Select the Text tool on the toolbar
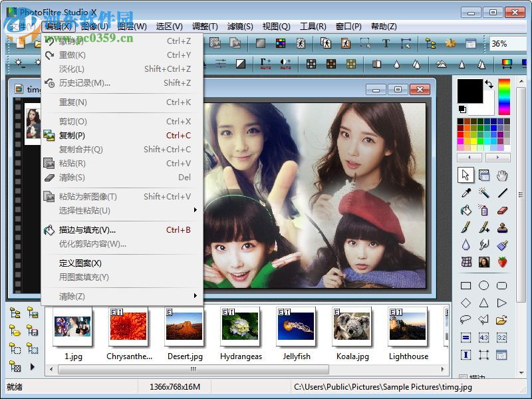The width and height of the screenshot is (532, 399). [386, 42]
